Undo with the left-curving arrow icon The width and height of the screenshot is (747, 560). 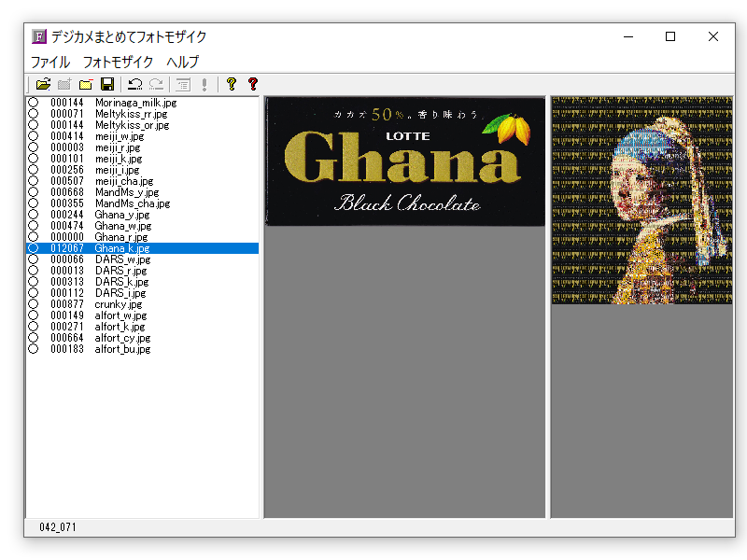click(x=134, y=84)
